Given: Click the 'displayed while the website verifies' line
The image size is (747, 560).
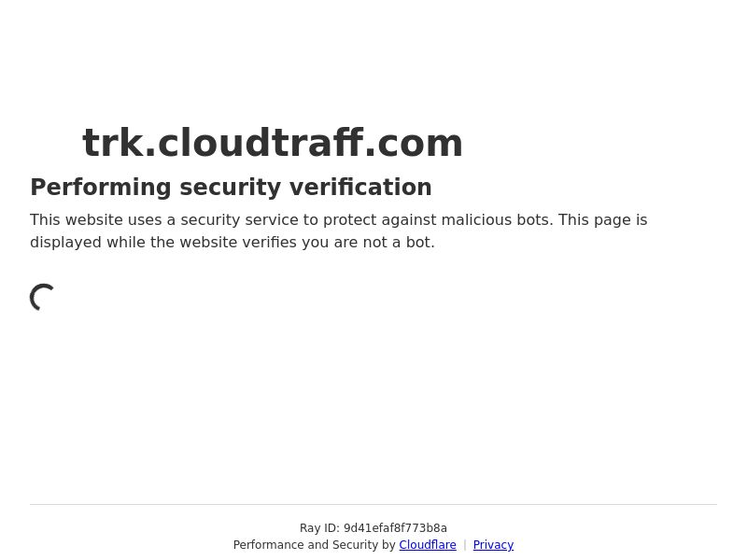Looking at the screenshot, I should [x=233, y=243].
